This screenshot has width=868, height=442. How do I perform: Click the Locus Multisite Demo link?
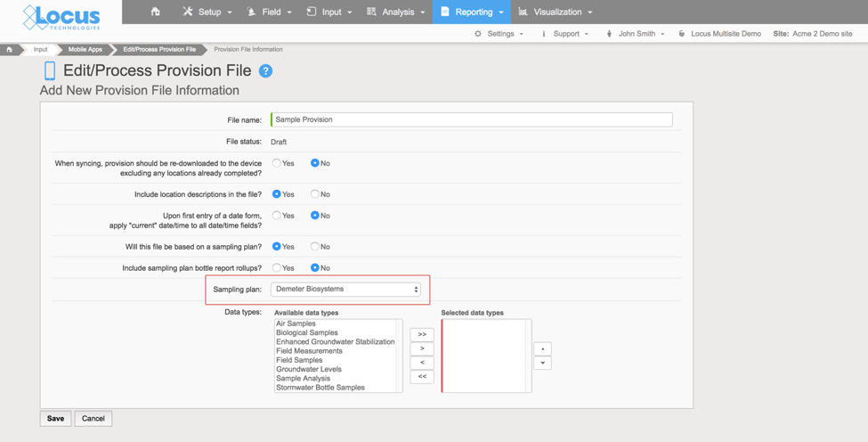coord(726,34)
